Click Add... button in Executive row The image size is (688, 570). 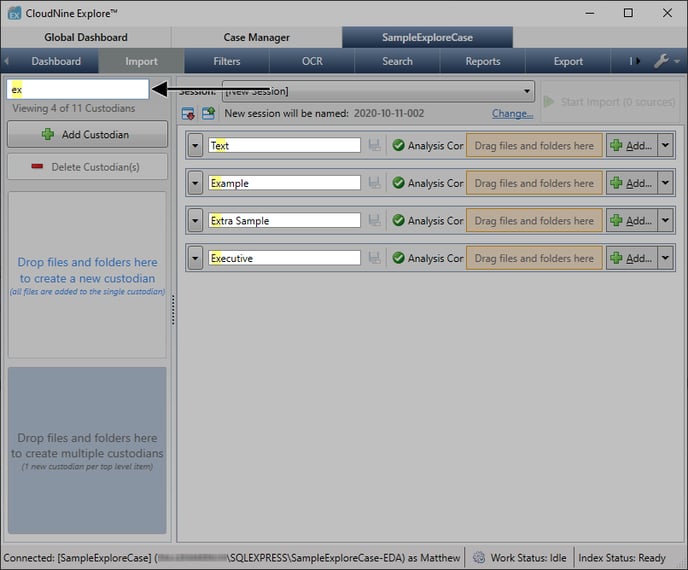[632, 258]
